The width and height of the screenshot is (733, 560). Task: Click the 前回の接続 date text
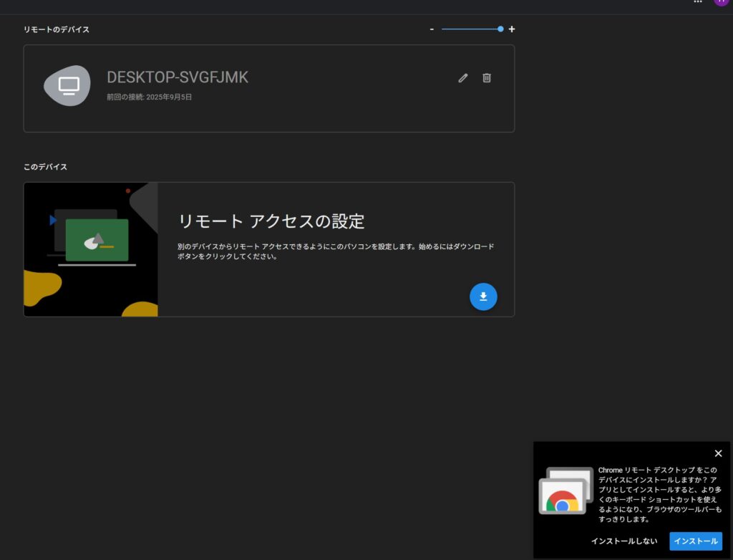[x=149, y=97]
